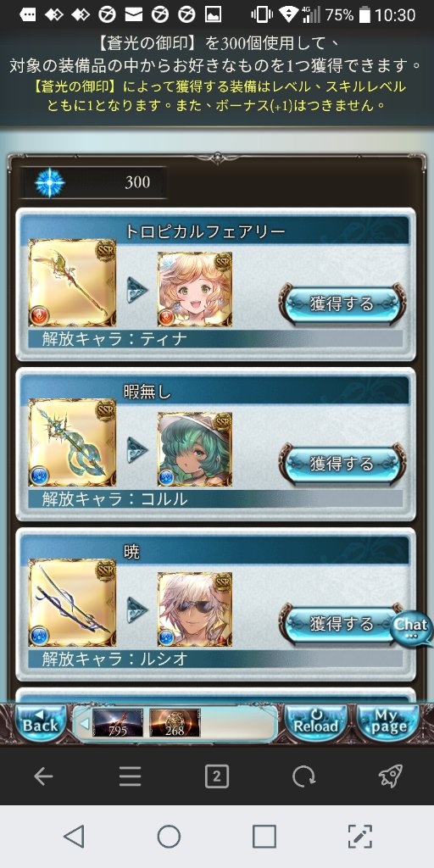The height and width of the screenshot is (868, 434).
Task: Open the shortcut thumbnail showing 268
Action: (175, 724)
